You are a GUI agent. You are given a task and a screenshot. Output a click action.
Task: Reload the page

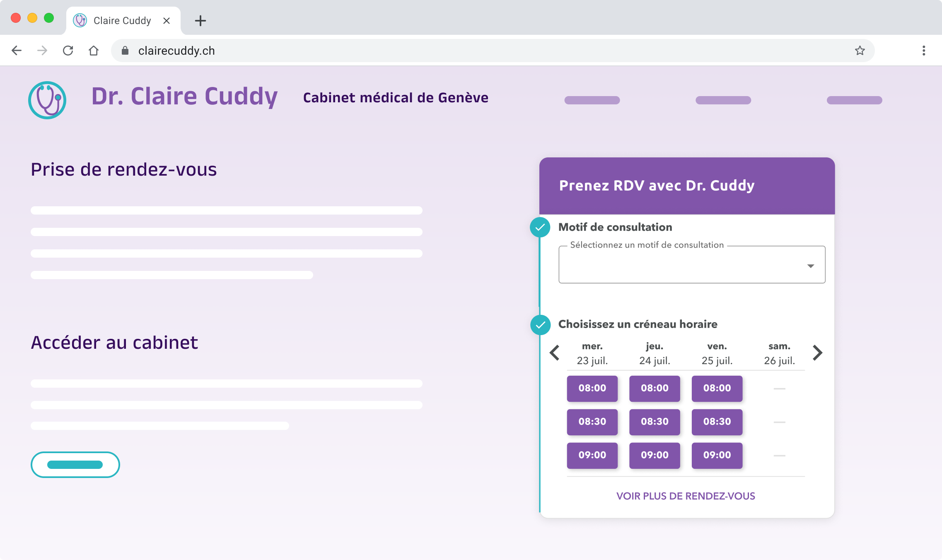tap(68, 51)
